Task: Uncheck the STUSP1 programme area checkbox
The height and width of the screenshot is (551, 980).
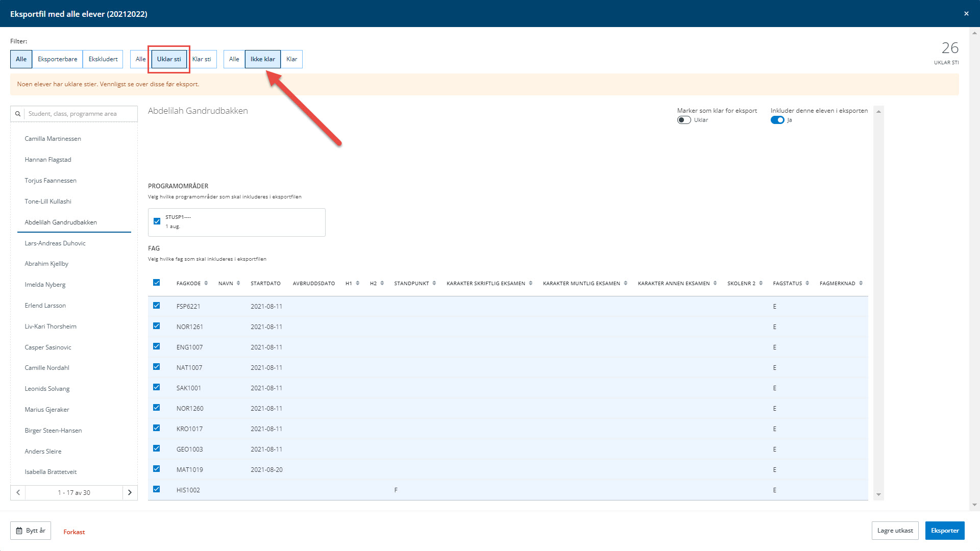Action: click(157, 221)
